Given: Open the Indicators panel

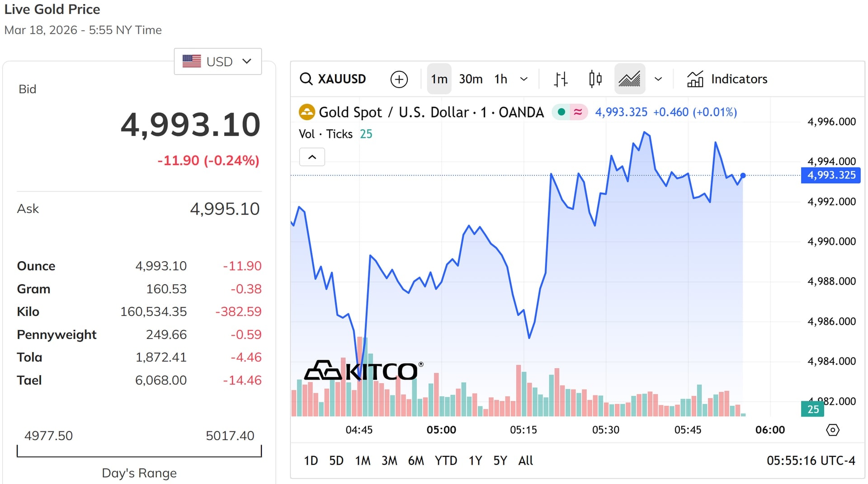Looking at the screenshot, I should coord(727,79).
